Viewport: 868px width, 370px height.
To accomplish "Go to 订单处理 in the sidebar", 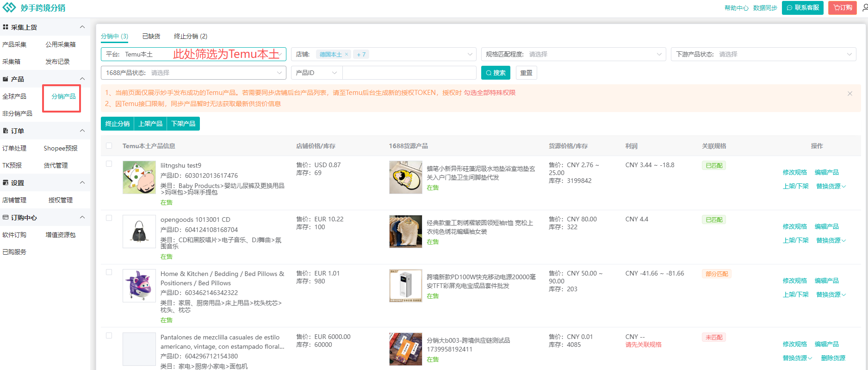I will tap(14, 148).
